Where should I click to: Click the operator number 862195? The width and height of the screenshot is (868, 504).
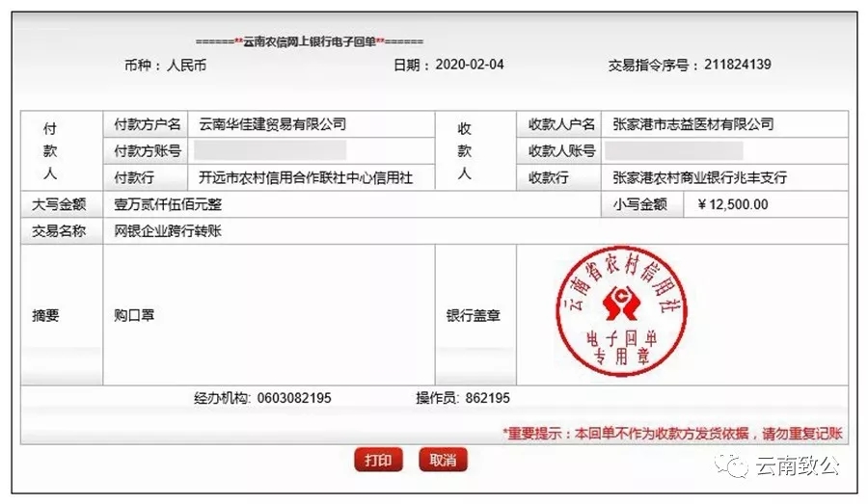click(x=487, y=398)
